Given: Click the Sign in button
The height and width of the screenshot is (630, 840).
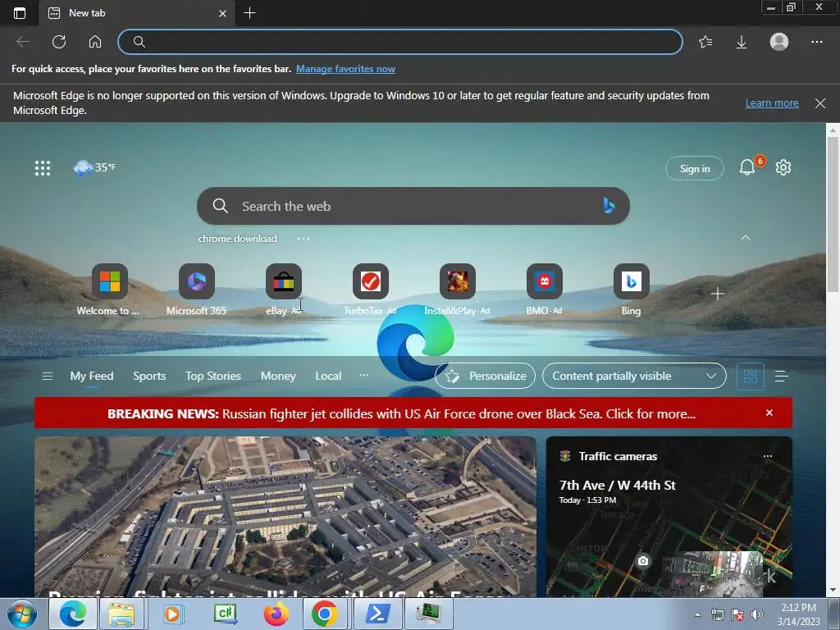Looking at the screenshot, I should [x=694, y=169].
